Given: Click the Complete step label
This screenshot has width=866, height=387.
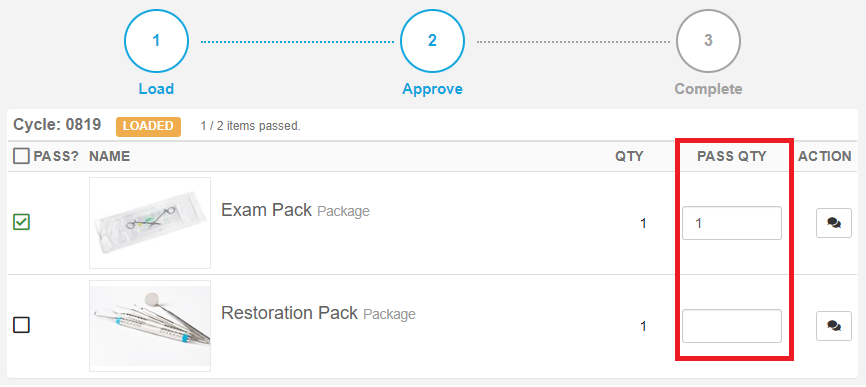Looking at the screenshot, I should 708,89.
